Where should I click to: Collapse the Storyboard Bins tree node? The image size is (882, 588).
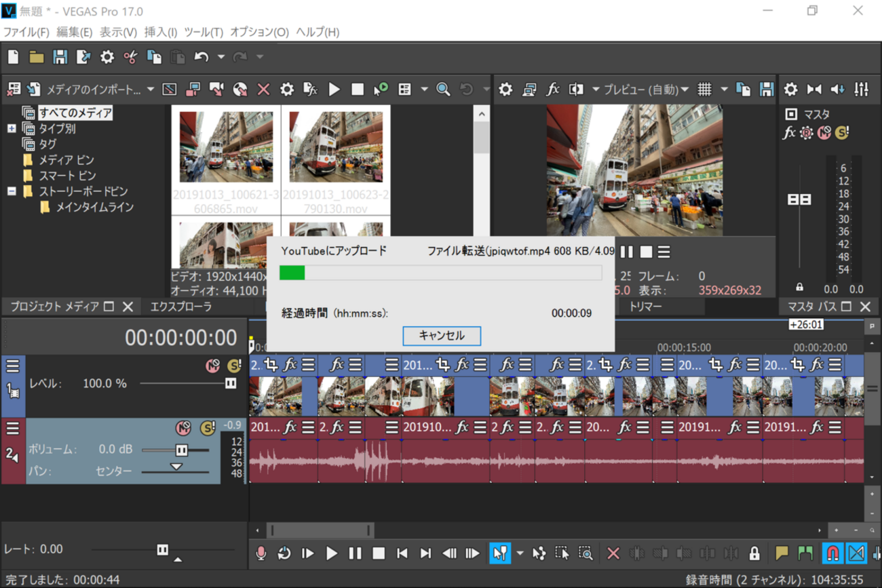pyautogui.click(x=12, y=191)
